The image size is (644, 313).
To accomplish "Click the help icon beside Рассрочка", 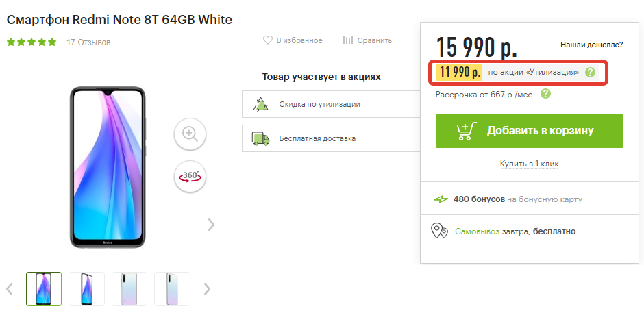I will coord(545,94).
